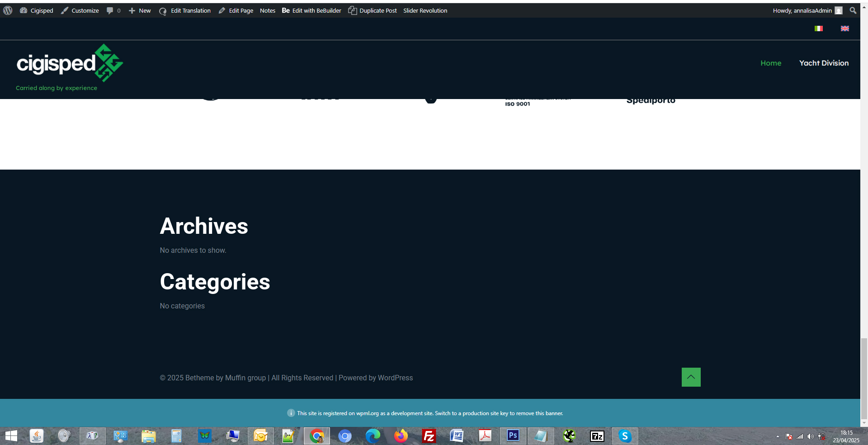
Task: Click the scrollbar down arrow
Action: point(864,423)
